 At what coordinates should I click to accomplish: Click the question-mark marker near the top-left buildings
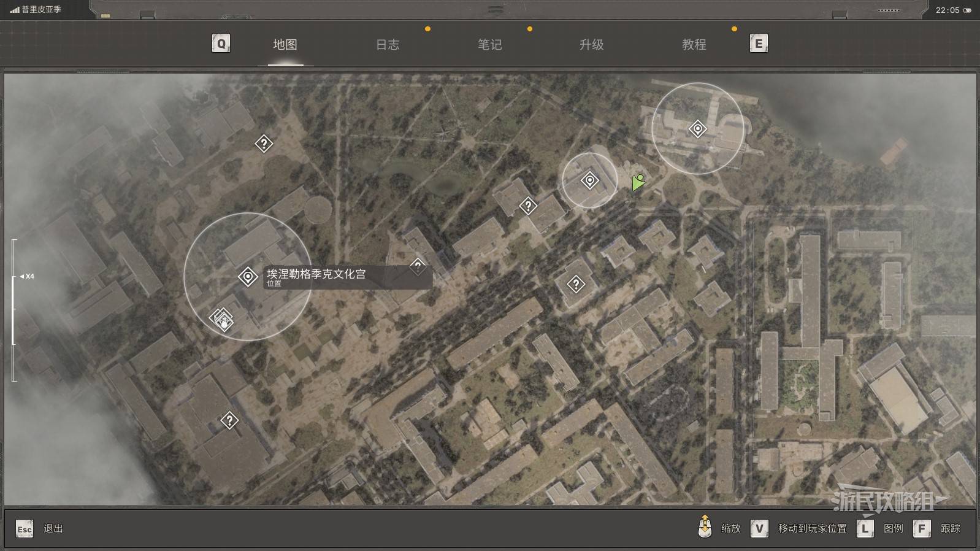tap(264, 144)
